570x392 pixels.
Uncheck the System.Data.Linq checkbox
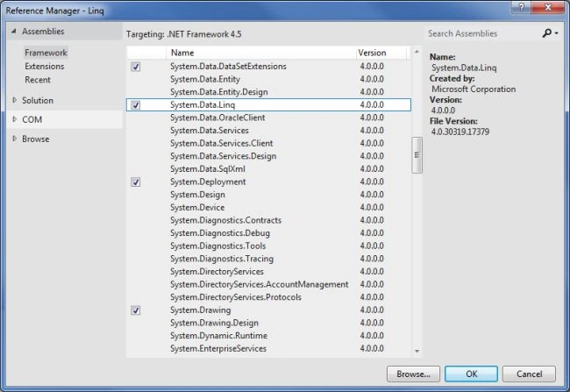[136, 105]
